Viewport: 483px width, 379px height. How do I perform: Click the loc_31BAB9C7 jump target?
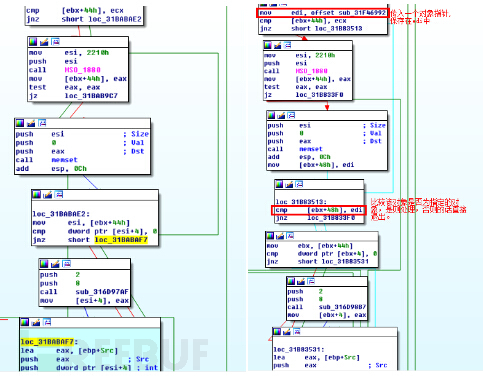(91, 96)
